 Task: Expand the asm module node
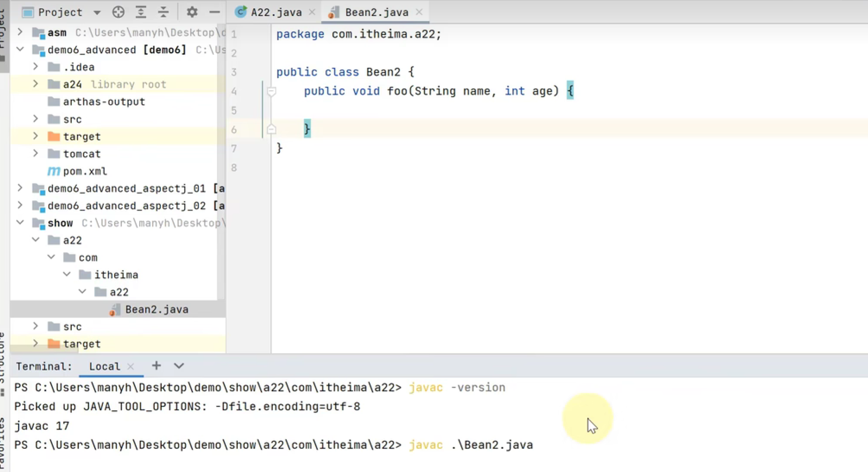[20, 32]
